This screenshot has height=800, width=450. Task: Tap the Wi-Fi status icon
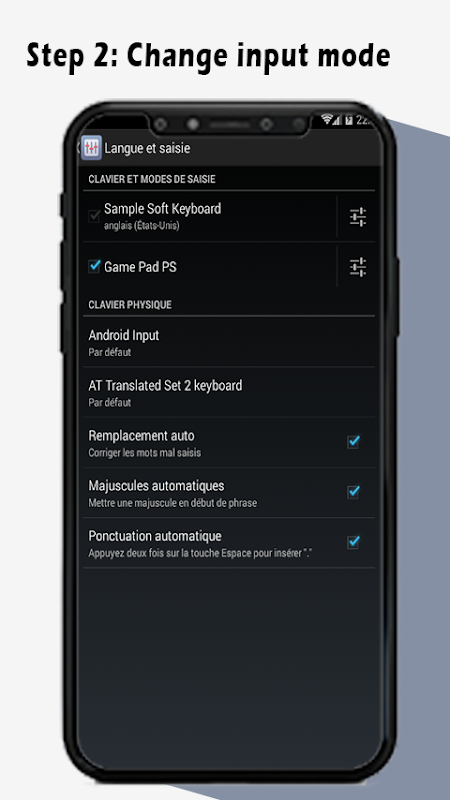coord(327,120)
